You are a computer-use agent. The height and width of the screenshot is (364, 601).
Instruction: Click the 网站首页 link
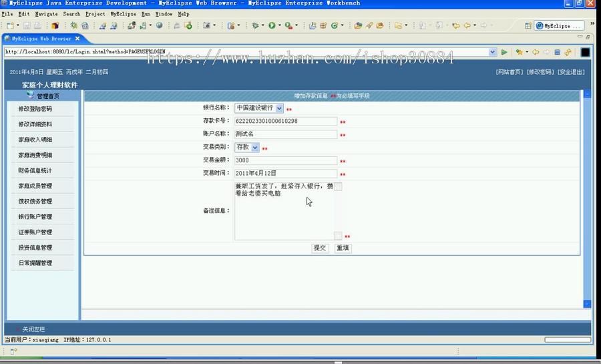510,72
